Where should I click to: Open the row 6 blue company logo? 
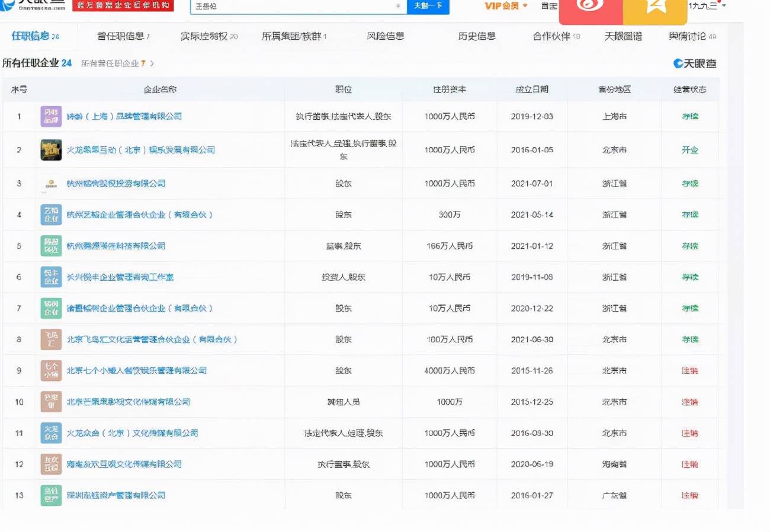[x=51, y=277]
